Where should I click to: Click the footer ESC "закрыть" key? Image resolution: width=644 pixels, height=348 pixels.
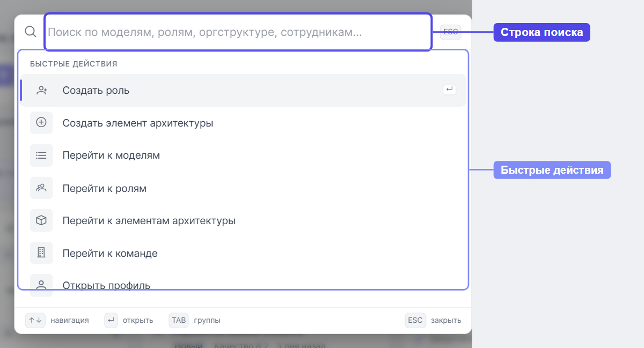click(415, 320)
